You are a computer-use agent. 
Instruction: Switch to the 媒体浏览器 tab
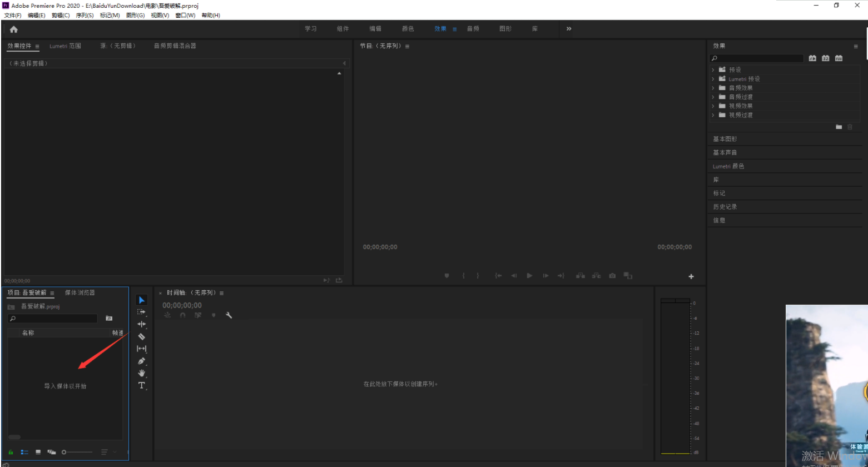pyautogui.click(x=80, y=292)
